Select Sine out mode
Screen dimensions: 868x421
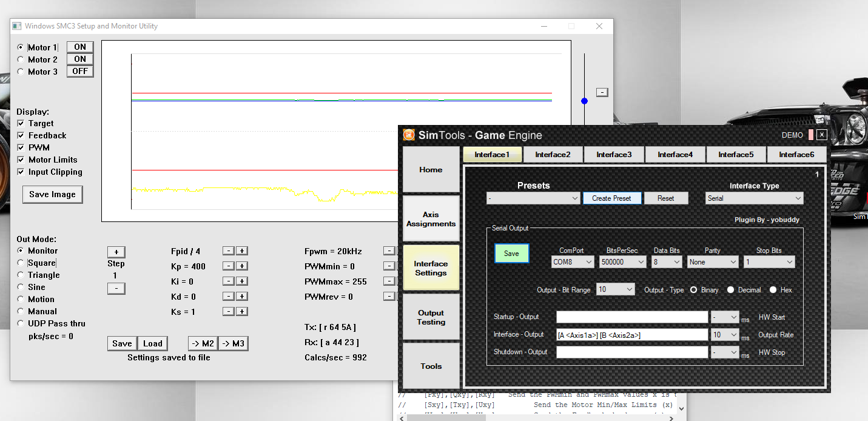coord(21,287)
